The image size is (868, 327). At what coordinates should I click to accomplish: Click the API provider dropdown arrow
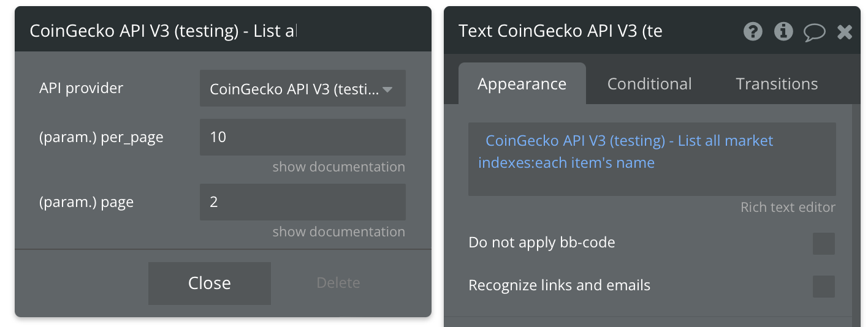click(387, 89)
